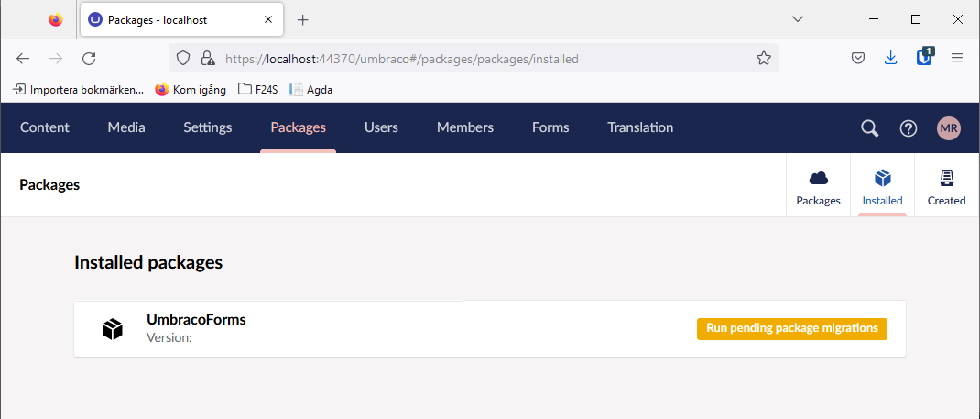Open the Media section
Image resolution: width=980 pixels, height=419 pixels.
coord(126,127)
